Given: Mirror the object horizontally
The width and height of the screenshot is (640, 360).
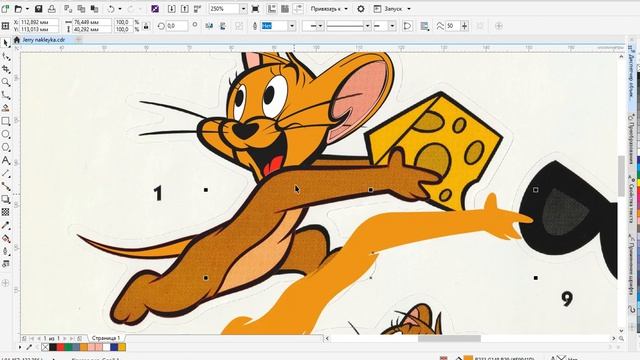Looking at the screenshot, I should (209, 26).
